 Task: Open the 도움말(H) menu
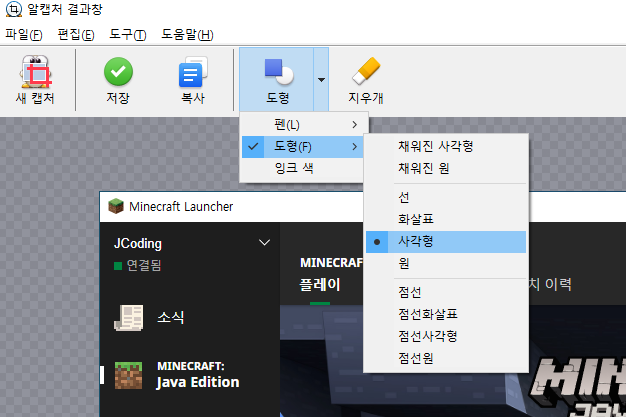coord(187,35)
